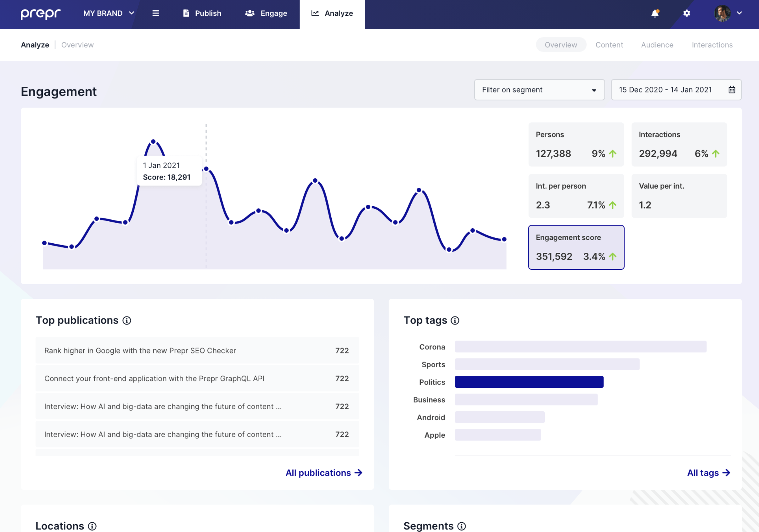Viewport: 759px width, 532px height.
Task: Click the Android tag bar
Action: (499, 417)
